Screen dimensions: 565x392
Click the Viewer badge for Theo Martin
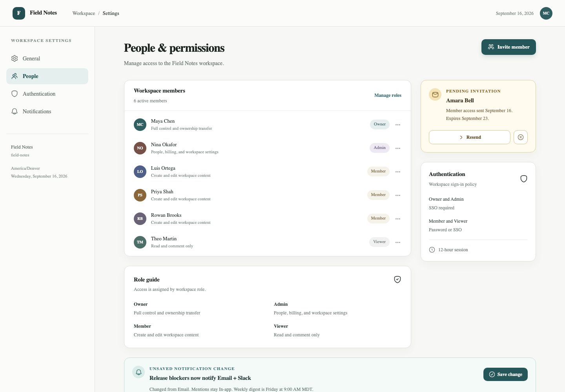point(379,242)
